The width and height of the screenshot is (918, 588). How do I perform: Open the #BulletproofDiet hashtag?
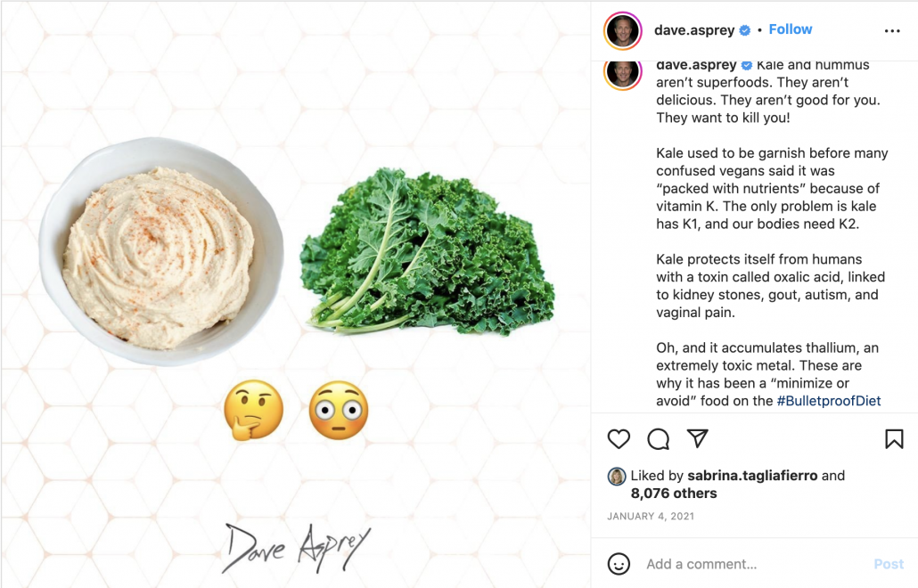[x=828, y=401]
